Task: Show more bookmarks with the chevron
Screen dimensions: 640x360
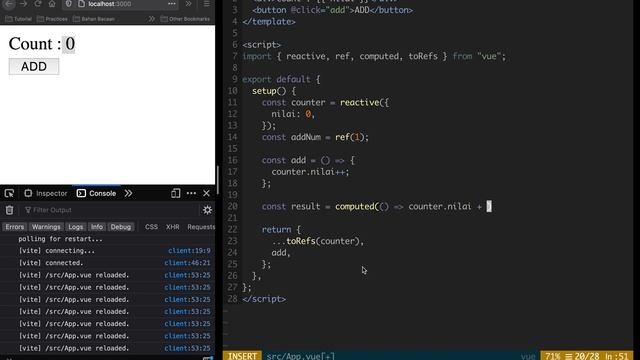Action: point(152,19)
